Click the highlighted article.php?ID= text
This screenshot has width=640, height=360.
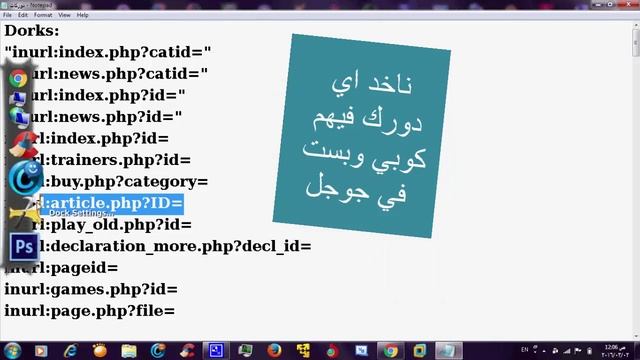click(112, 203)
